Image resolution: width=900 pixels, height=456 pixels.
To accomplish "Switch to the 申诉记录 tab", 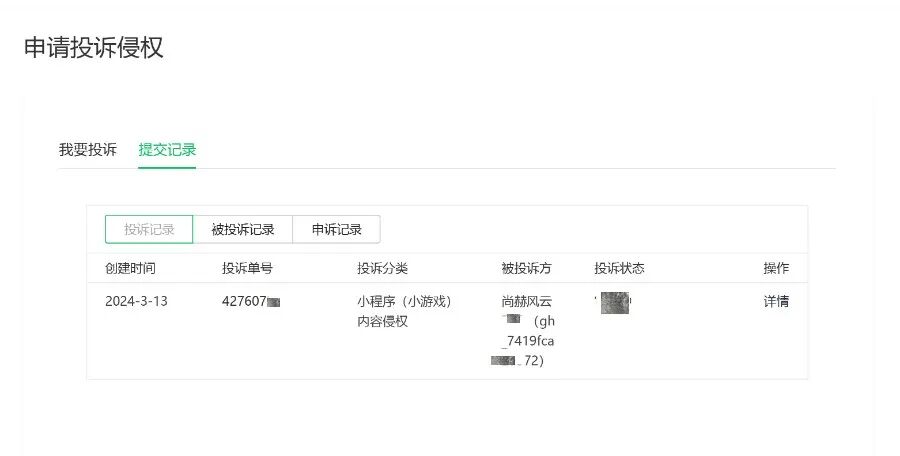I will [x=336, y=230].
